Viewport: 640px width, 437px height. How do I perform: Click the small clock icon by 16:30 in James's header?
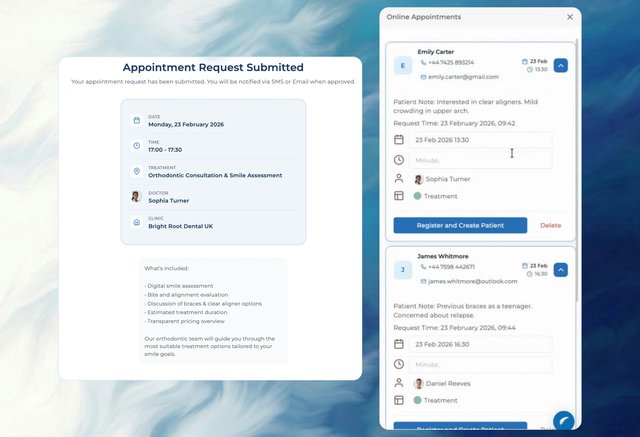pyautogui.click(x=530, y=274)
